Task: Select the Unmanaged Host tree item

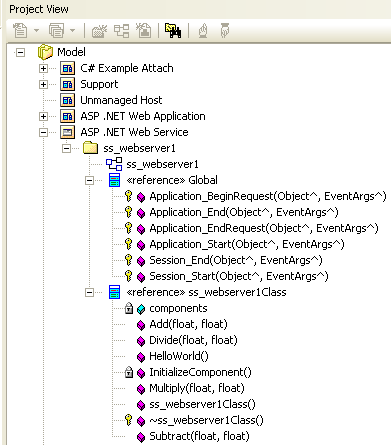Action: [x=121, y=100]
